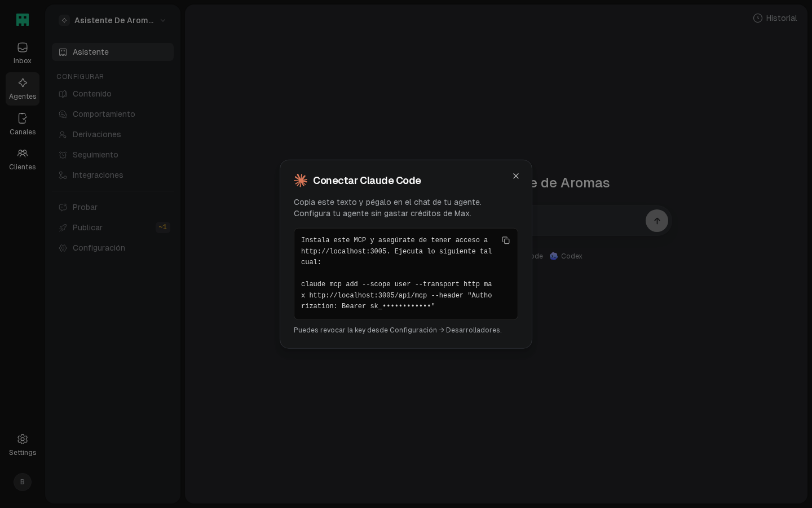Screen dimensions: 812x508
Task: Open the user avatar B
Action: point(23,482)
